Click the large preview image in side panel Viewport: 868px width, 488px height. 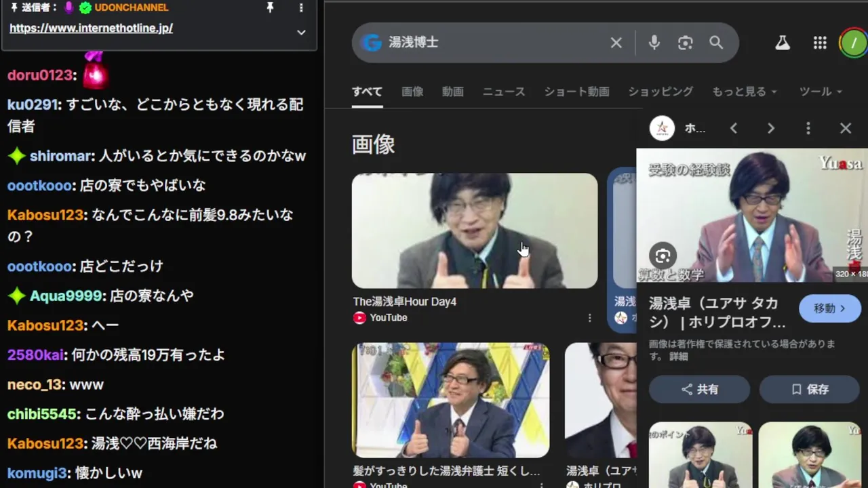[752, 215]
